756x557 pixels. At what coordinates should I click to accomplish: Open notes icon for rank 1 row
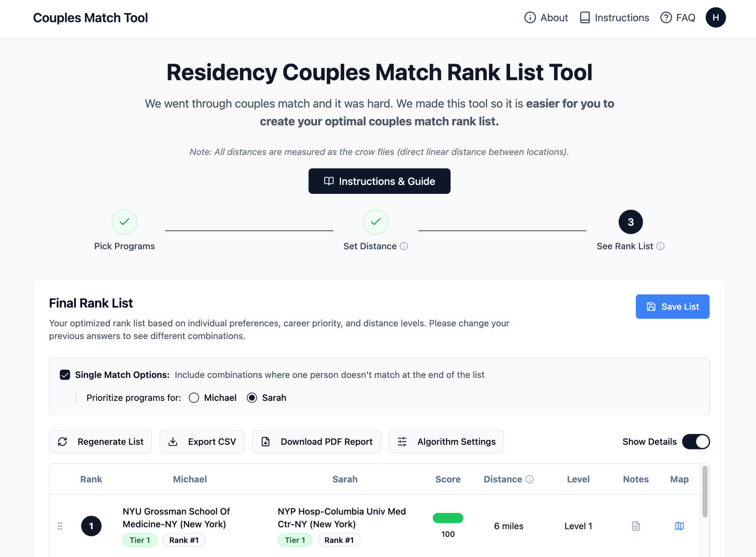coord(635,526)
